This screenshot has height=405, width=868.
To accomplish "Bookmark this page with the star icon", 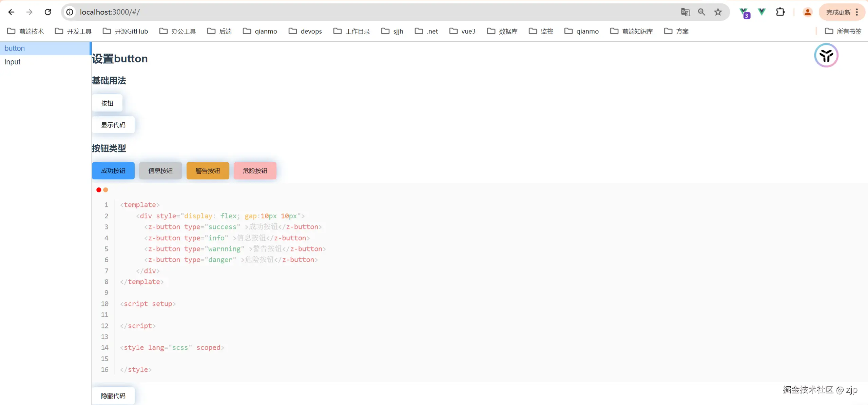I will coord(718,12).
